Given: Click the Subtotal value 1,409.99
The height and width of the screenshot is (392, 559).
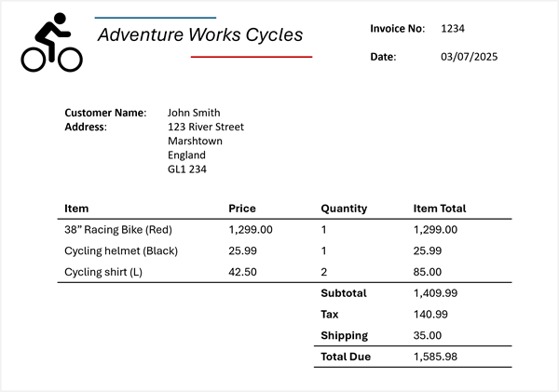Looking at the screenshot, I should (x=435, y=293).
